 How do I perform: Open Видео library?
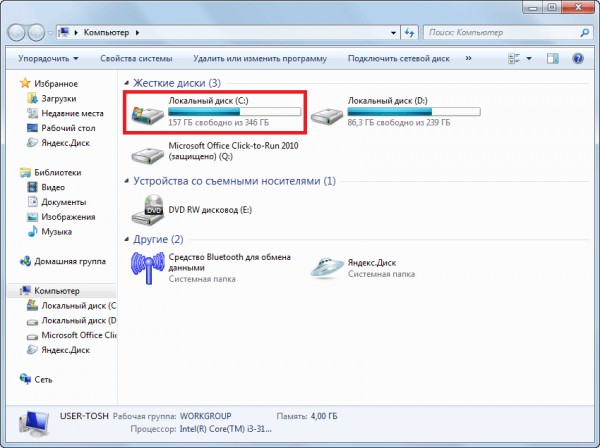pyautogui.click(x=46, y=187)
